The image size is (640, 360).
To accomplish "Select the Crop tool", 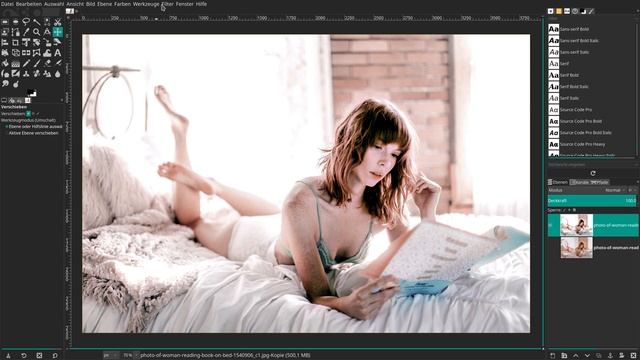I will coord(16,42).
